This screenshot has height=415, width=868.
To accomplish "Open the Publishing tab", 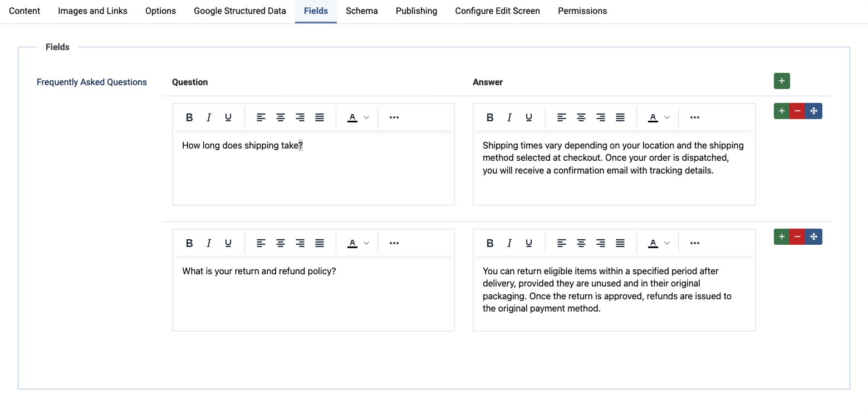I will pyautogui.click(x=416, y=11).
